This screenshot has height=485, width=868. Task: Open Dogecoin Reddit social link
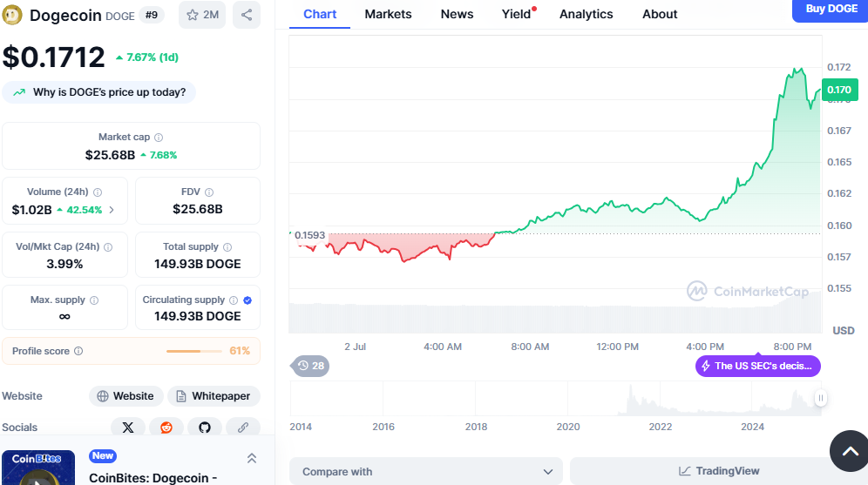click(166, 427)
